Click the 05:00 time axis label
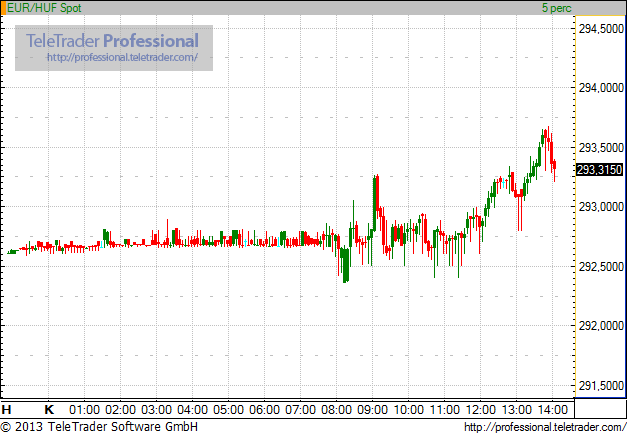This screenshot has width=627, height=436. tap(228, 410)
